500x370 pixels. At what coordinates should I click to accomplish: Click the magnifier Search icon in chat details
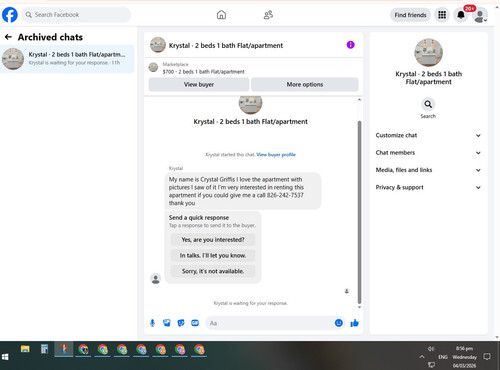[x=428, y=104]
